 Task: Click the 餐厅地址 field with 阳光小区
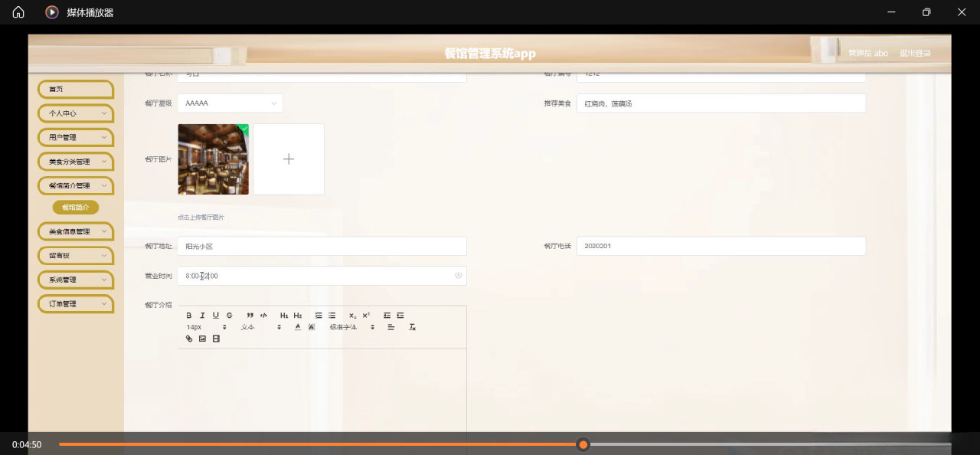click(x=322, y=246)
